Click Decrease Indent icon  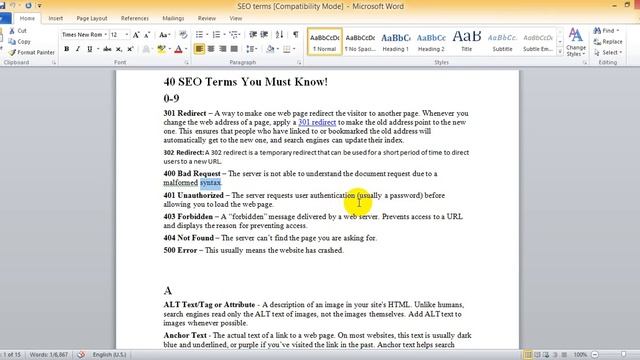[x=253, y=34]
